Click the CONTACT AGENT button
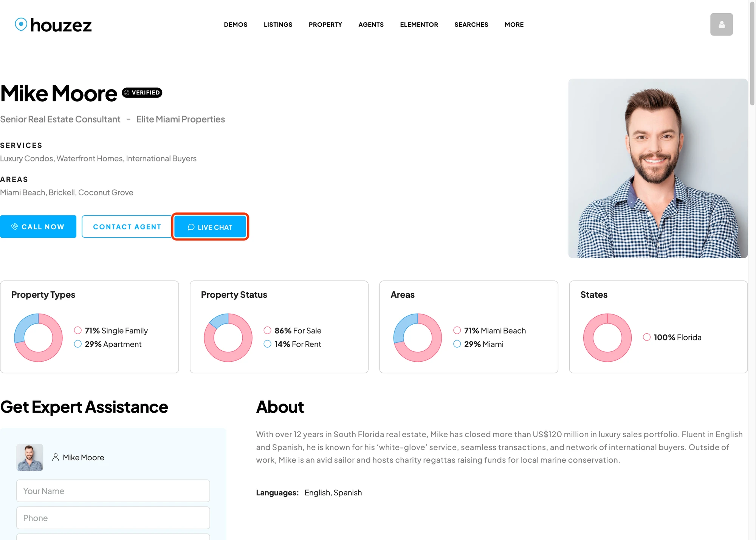The height and width of the screenshot is (540, 756). 127,226
